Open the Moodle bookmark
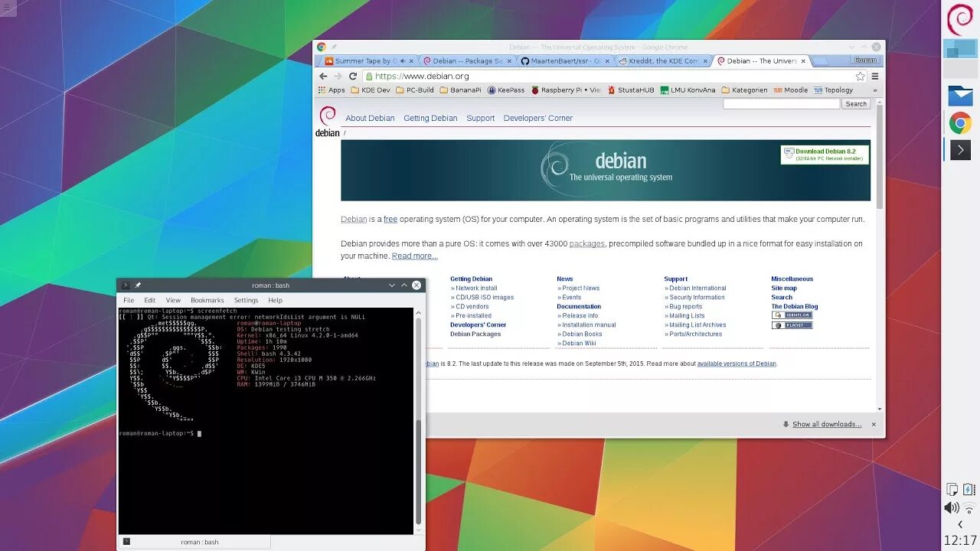The height and width of the screenshot is (551, 980). [x=790, y=90]
